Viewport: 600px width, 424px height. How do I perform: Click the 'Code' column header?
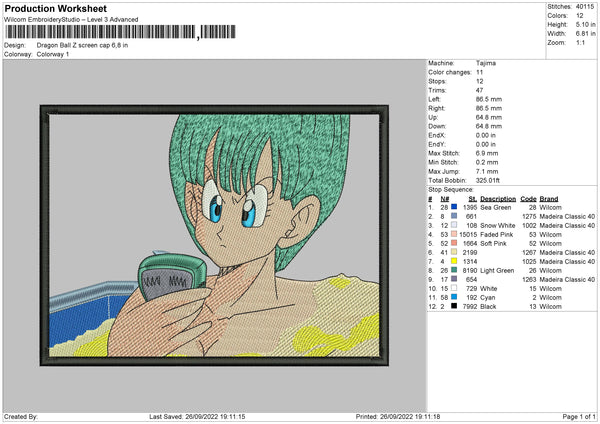[x=528, y=199]
